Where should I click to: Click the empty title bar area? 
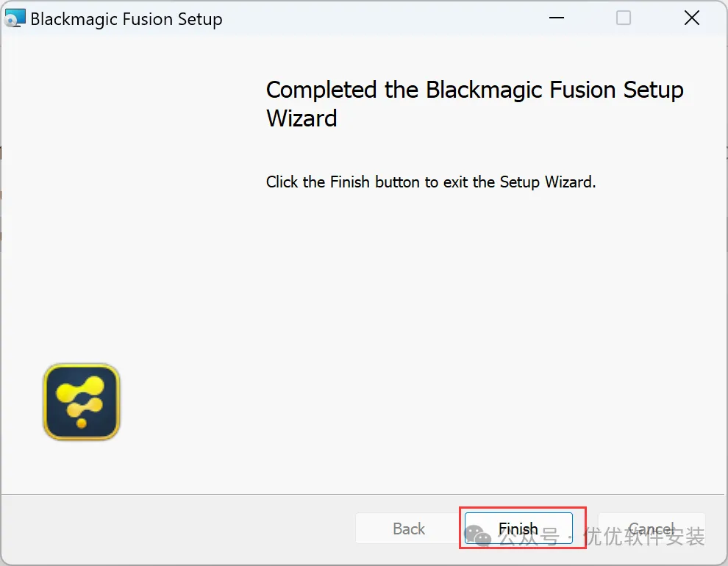(x=381, y=18)
